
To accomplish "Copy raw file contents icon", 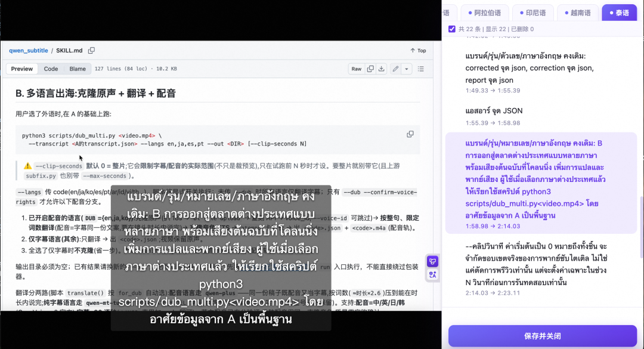I will point(370,69).
